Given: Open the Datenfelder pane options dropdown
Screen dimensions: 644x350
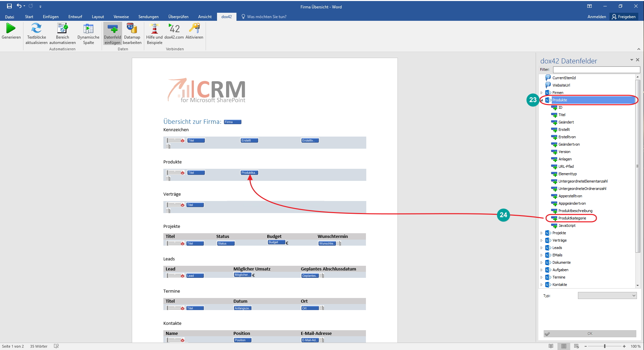Looking at the screenshot, I should (632, 60).
